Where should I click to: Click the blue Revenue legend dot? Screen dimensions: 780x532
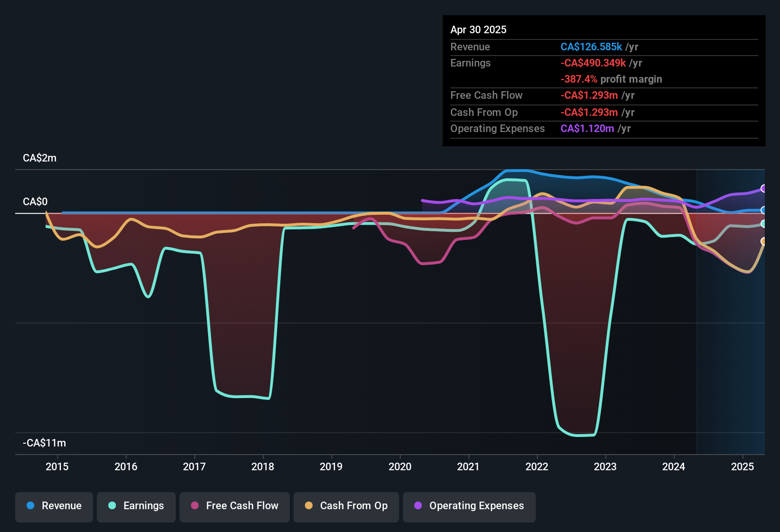(x=30, y=506)
